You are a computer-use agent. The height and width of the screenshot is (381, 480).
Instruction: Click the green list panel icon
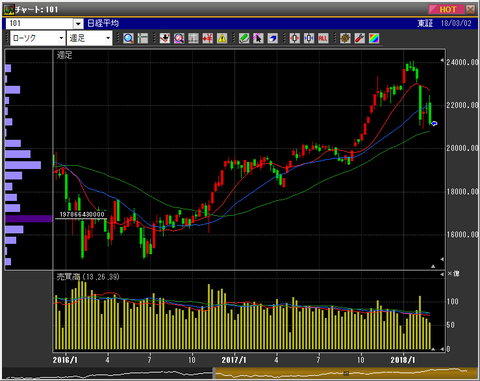tap(143, 38)
